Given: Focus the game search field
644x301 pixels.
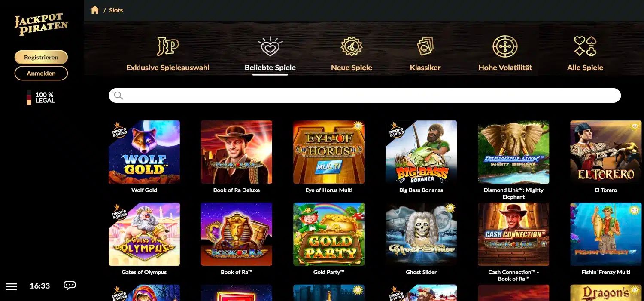Looking at the screenshot, I should pos(365,95).
